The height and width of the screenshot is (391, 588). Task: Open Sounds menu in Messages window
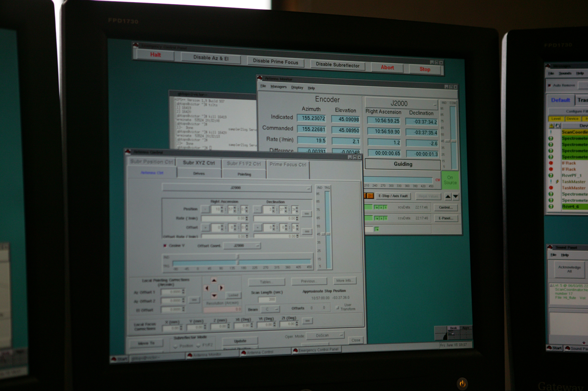565,73
